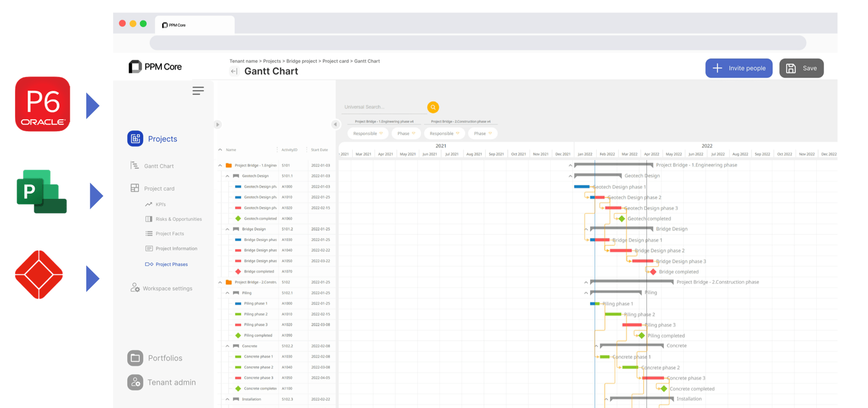Open Tenant admin section
The height and width of the screenshot is (408, 868).
(x=162, y=382)
